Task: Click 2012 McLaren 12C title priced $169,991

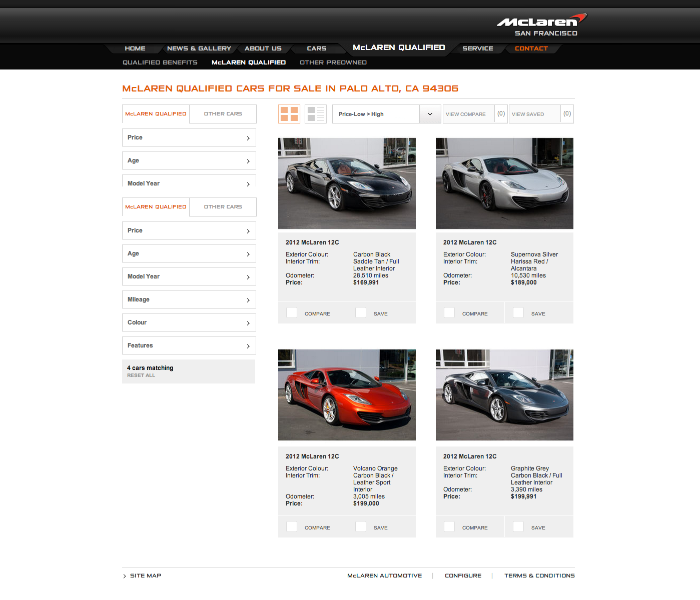Action: click(x=312, y=242)
